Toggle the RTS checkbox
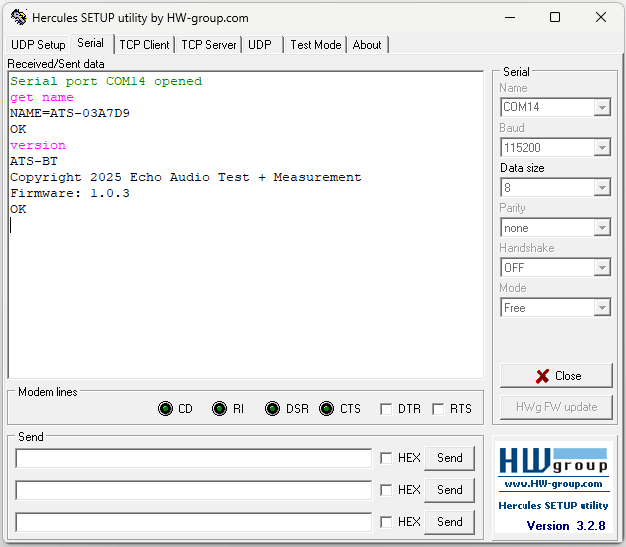Viewport: 626px width, 547px height. 438,409
